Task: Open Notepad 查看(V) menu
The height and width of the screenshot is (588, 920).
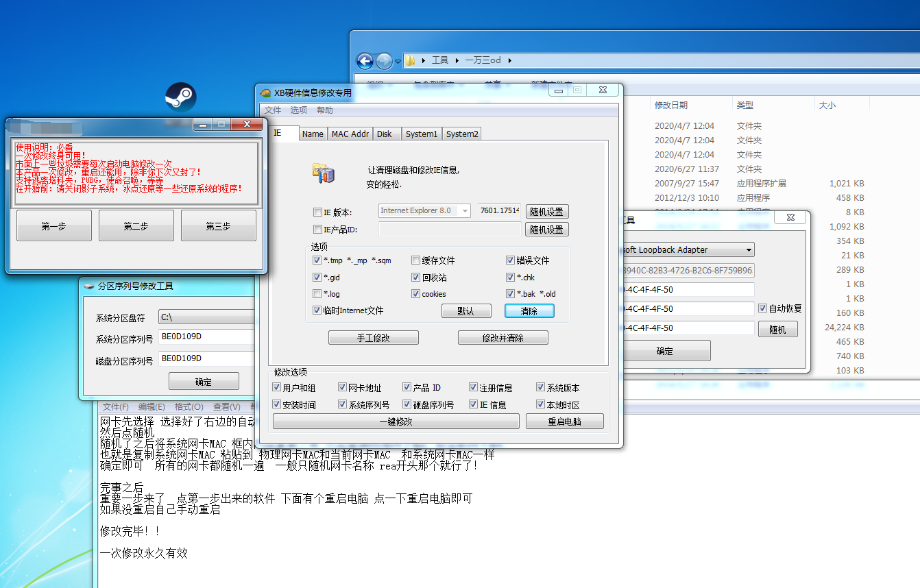Action: point(227,407)
